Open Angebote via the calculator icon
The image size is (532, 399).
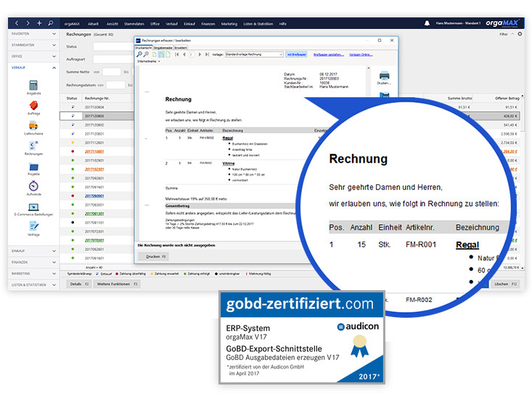click(x=33, y=85)
